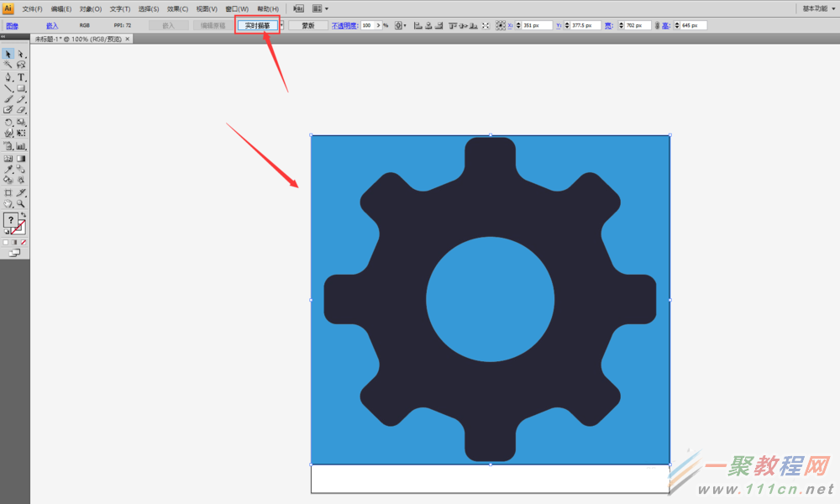Open the 效果(C) menu
The height and width of the screenshot is (504, 840).
177,9
